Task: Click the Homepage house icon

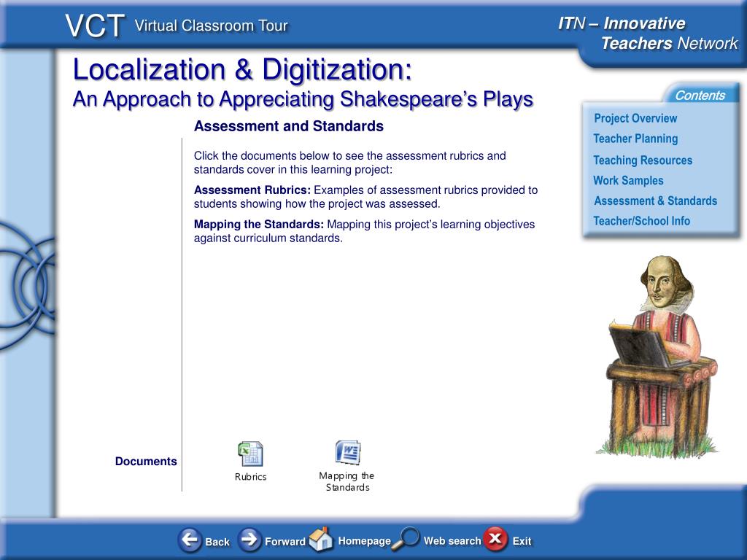Action: coord(321,539)
